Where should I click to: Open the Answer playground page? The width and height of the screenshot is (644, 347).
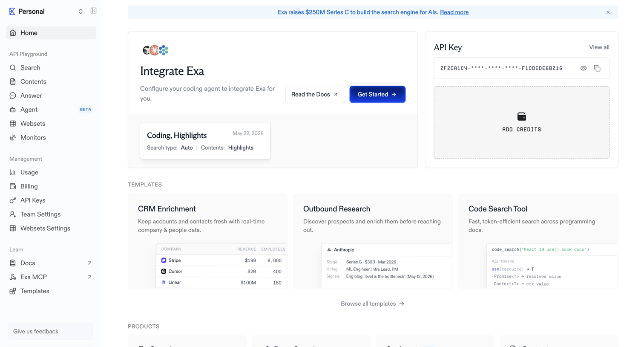pos(51,96)
